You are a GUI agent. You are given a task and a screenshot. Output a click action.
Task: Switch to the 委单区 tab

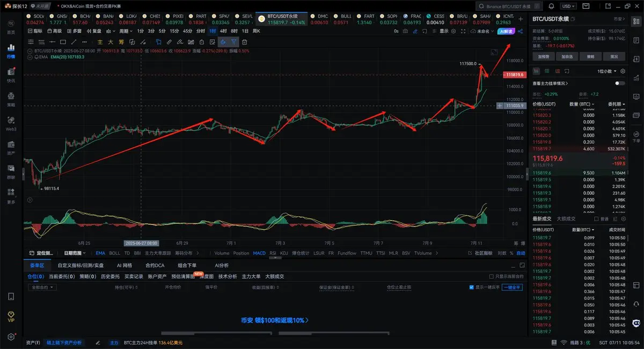[x=36, y=265]
